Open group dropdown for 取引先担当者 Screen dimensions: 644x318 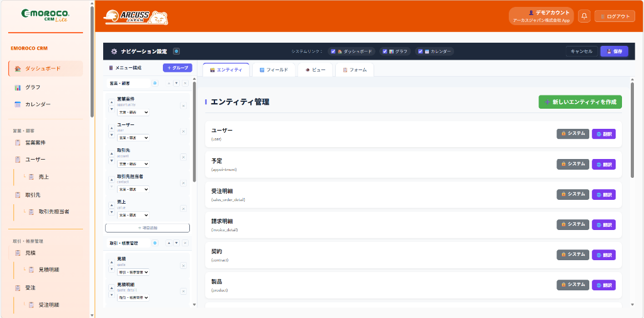pyautogui.click(x=133, y=190)
